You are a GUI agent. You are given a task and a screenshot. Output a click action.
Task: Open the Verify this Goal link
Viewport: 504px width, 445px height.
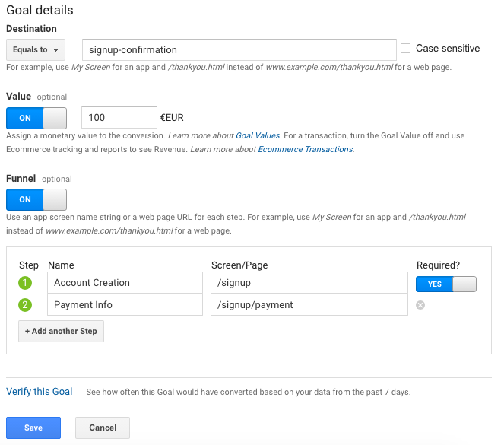click(40, 392)
